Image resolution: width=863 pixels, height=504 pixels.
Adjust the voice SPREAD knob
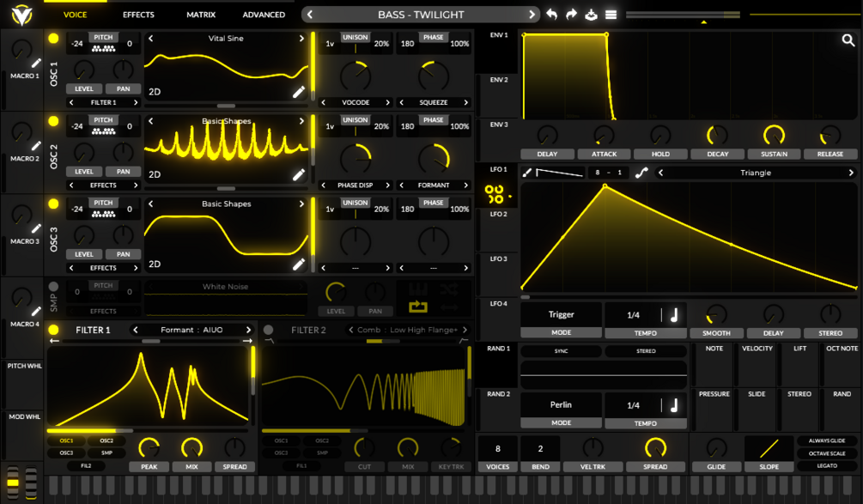point(655,448)
